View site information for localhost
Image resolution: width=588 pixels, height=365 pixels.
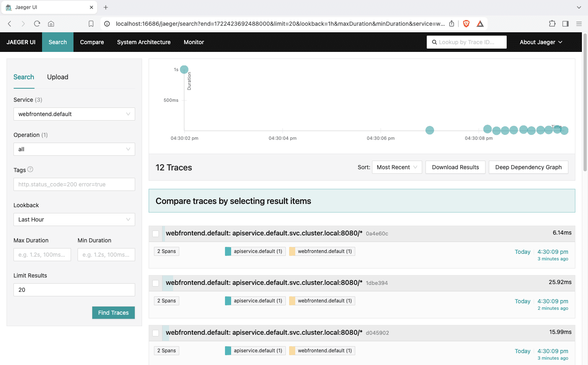tap(107, 24)
